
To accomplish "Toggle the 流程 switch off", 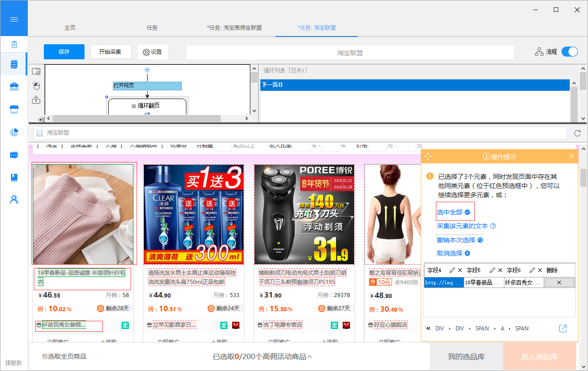I will (x=570, y=52).
